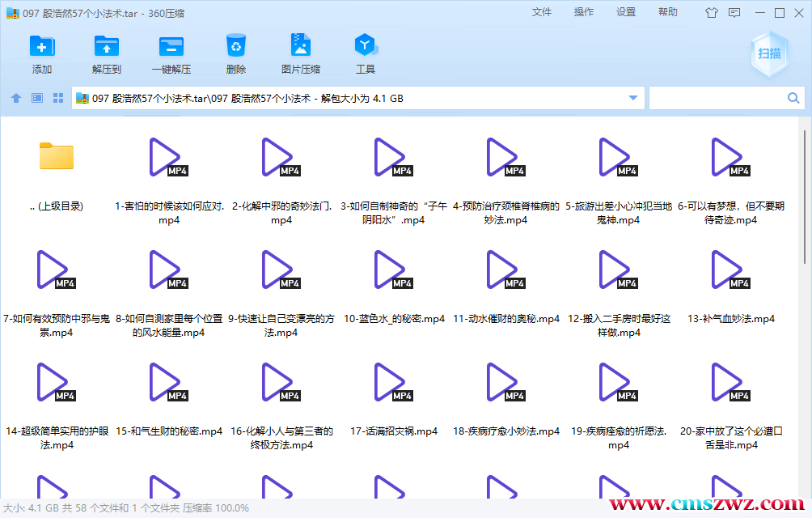Viewport: 812px width, 518px height.
Task: Open the 文件 (File) menu
Action: pos(542,12)
